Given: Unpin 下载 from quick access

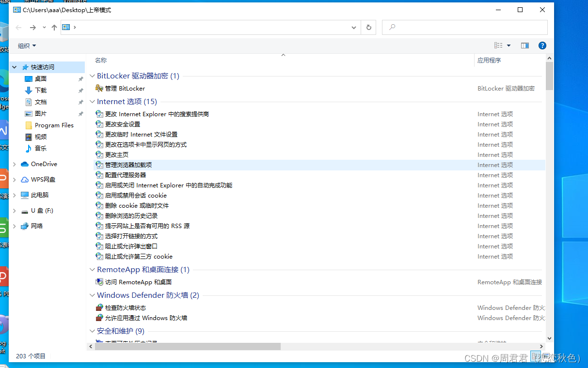Looking at the screenshot, I should [x=81, y=90].
